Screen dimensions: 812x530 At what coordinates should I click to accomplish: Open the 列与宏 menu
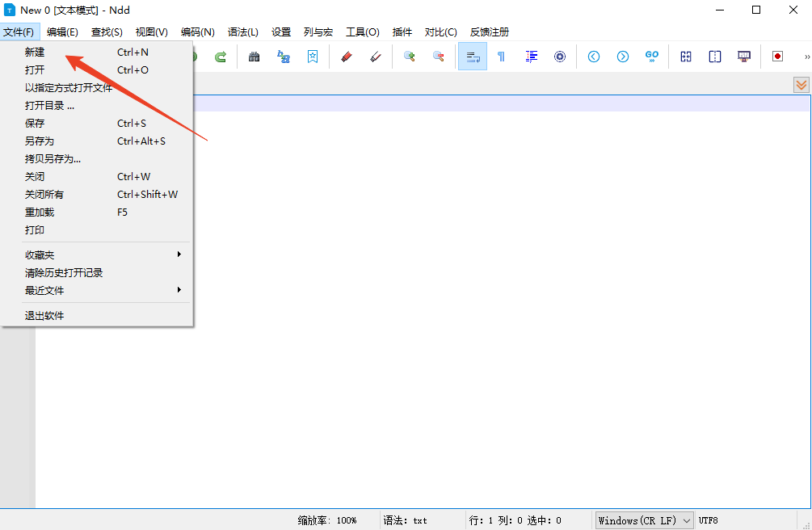(318, 32)
